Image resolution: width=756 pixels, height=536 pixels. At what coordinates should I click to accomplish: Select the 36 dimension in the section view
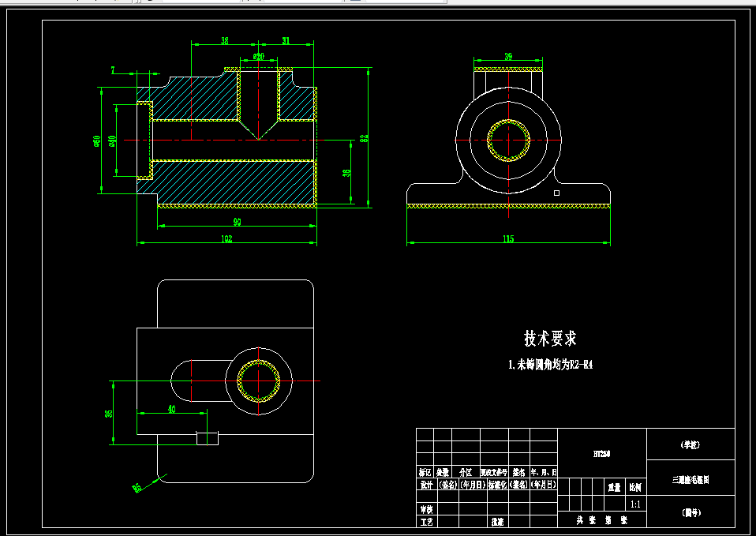[x=346, y=173]
